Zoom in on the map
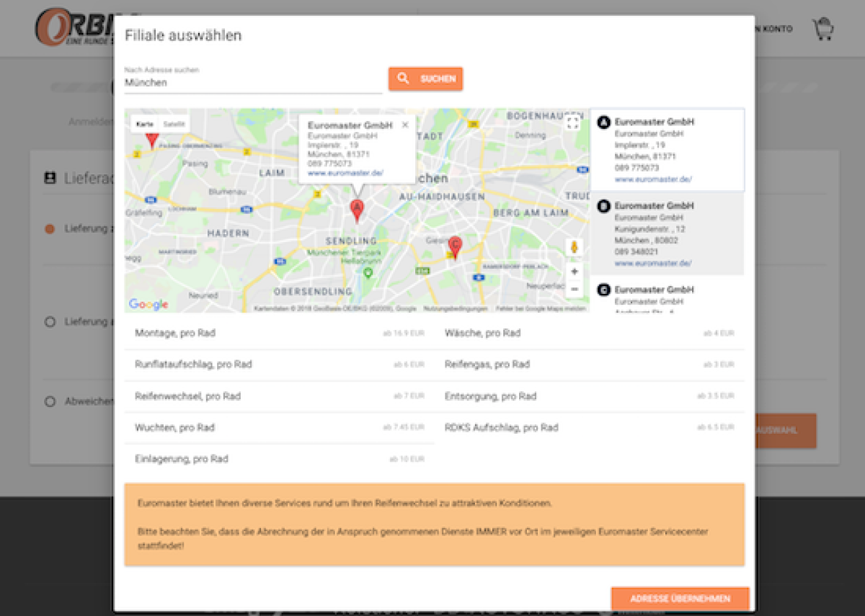 575,272
